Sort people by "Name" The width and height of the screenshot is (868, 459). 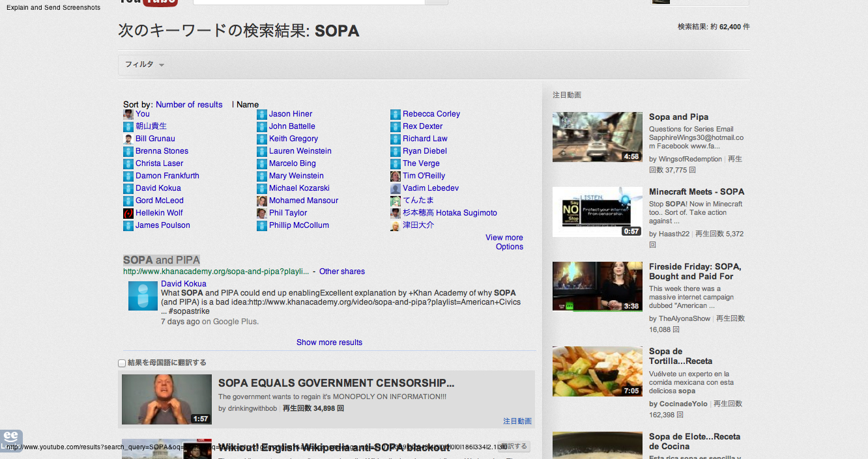(248, 105)
